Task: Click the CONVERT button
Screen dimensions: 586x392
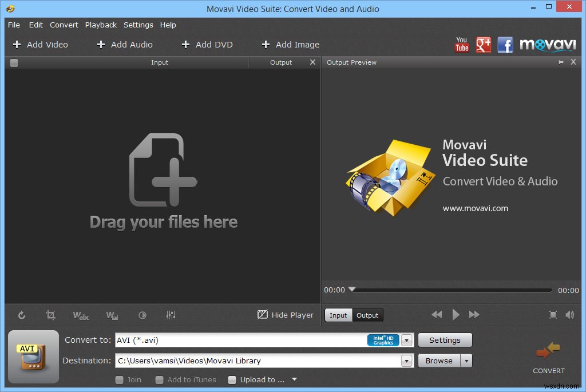Action: pos(548,355)
